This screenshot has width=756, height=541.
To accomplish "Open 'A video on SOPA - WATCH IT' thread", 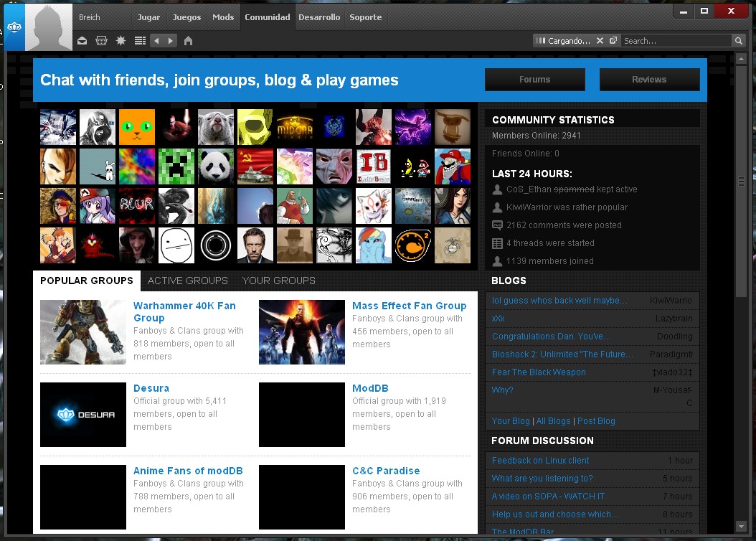I will [x=548, y=496].
